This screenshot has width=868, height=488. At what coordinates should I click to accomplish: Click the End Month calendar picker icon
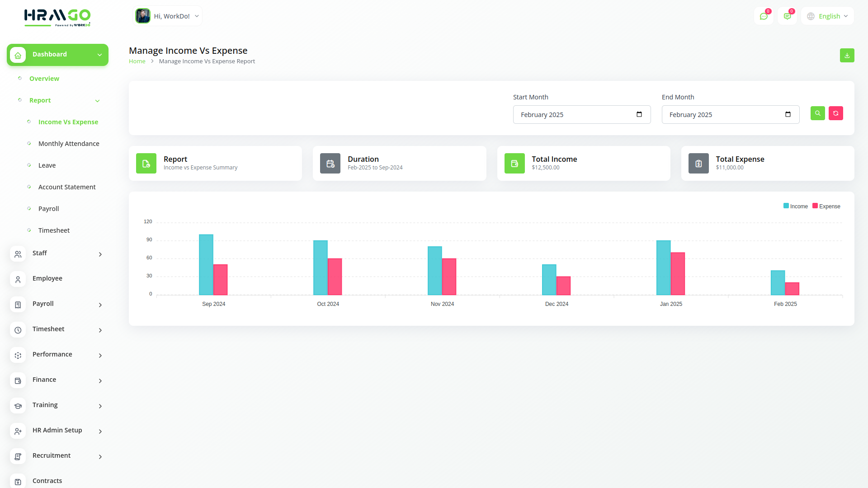click(x=788, y=114)
